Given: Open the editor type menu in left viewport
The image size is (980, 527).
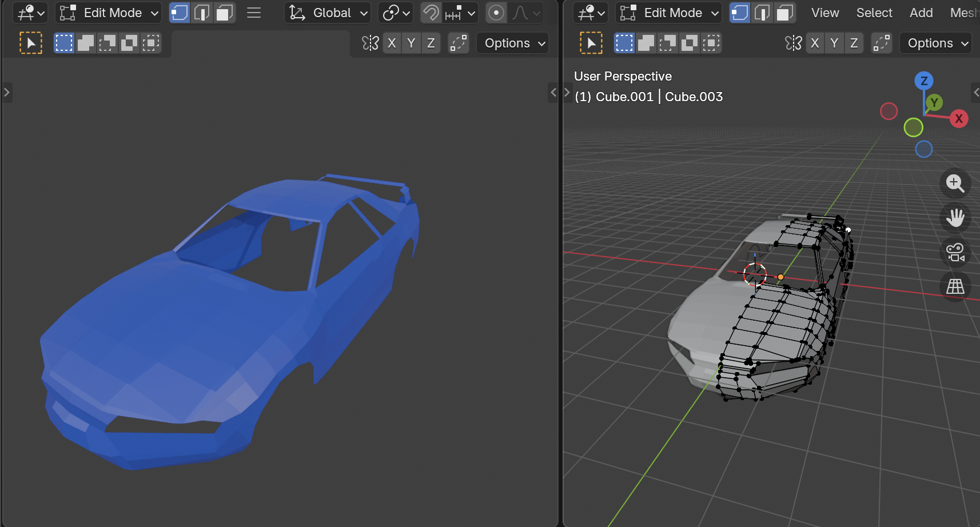Looking at the screenshot, I should (x=30, y=13).
